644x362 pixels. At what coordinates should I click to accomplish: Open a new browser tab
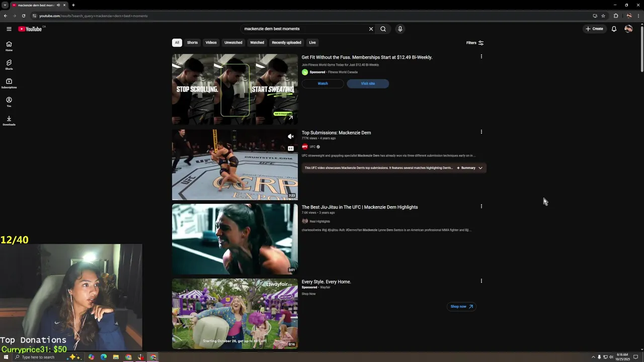(x=73, y=5)
